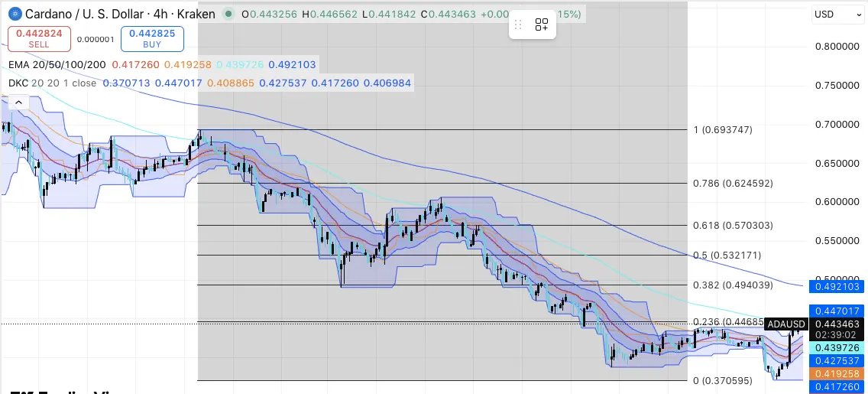Viewport: 868px width, 394px height.
Task: Click the ADAUSD current price tag
Action: click(785, 324)
